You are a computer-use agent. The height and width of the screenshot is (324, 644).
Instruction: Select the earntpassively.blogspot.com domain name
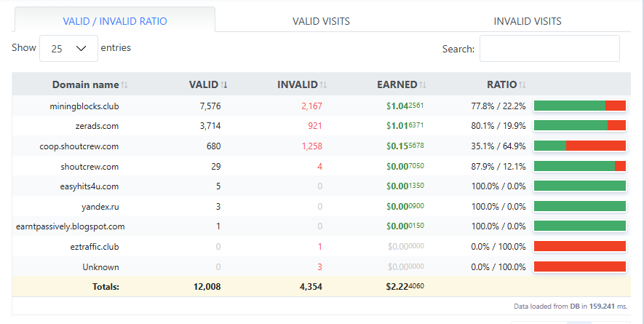[71, 226]
